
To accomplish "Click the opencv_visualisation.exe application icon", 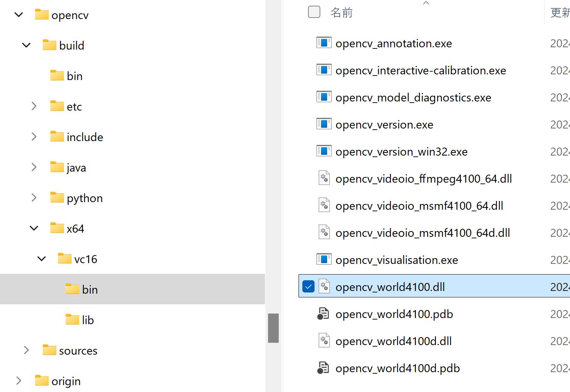I will (x=324, y=259).
